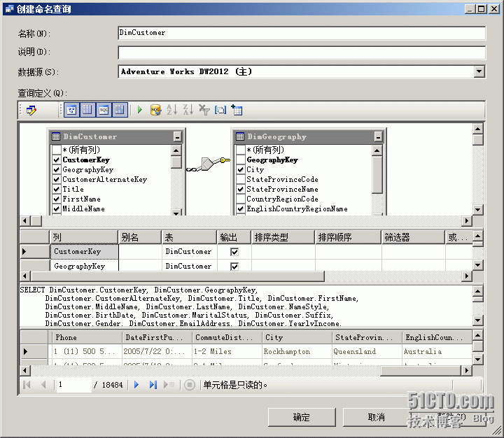The width and height of the screenshot is (504, 438).
Task: Click the new record navigator icon
Action: tap(169, 384)
